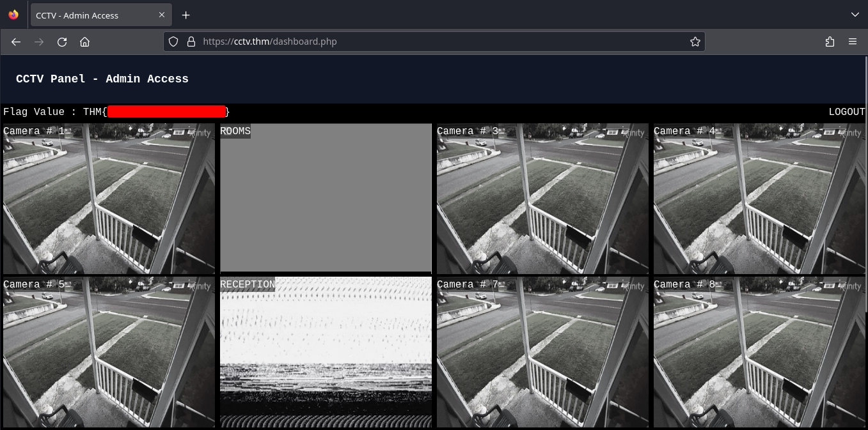Click the forward navigation arrow
868x430 pixels.
38,42
